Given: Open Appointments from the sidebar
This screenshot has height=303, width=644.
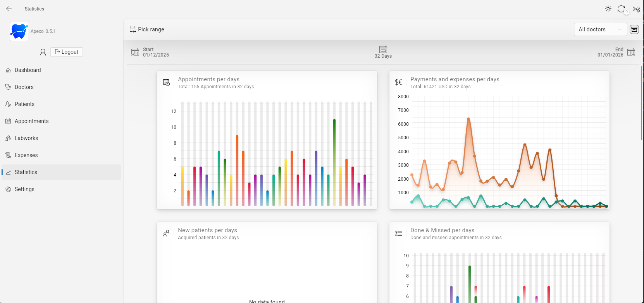Looking at the screenshot, I should click(61, 121).
